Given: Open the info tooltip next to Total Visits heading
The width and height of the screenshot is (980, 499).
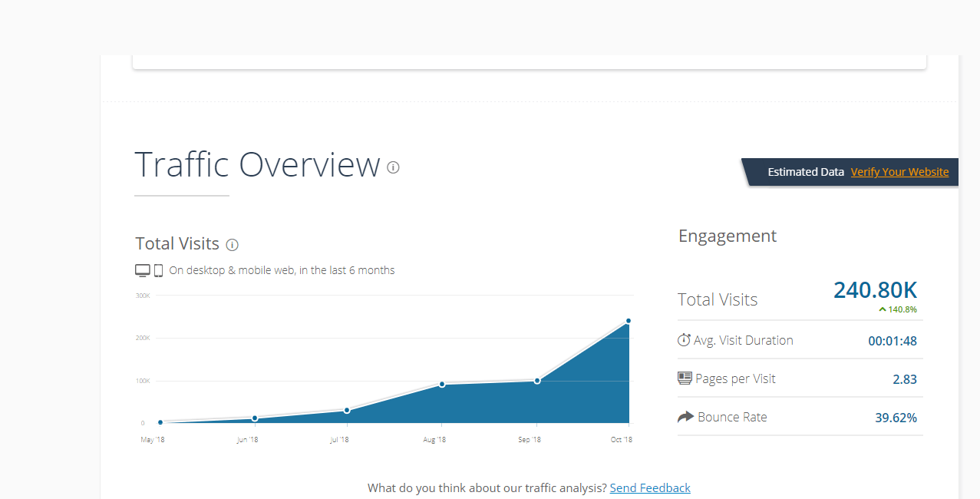Looking at the screenshot, I should [x=233, y=245].
